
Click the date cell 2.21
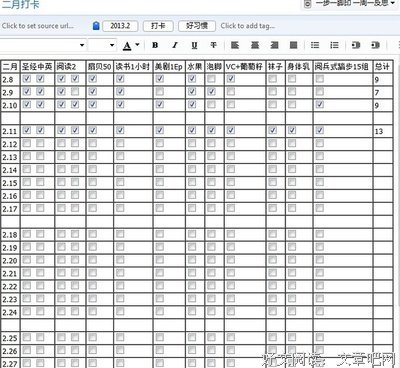coord(10,274)
